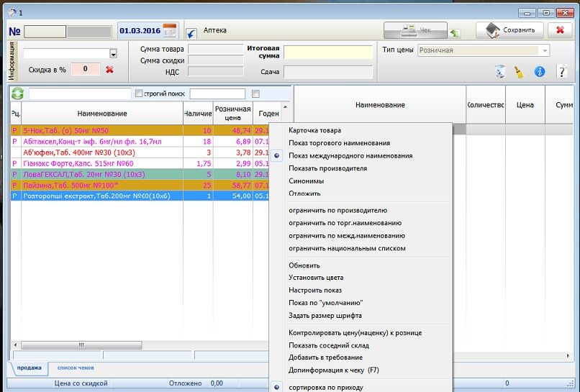Open the calendar date picker icon
Viewport: 580px width, 392px height.
coord(170,30)
